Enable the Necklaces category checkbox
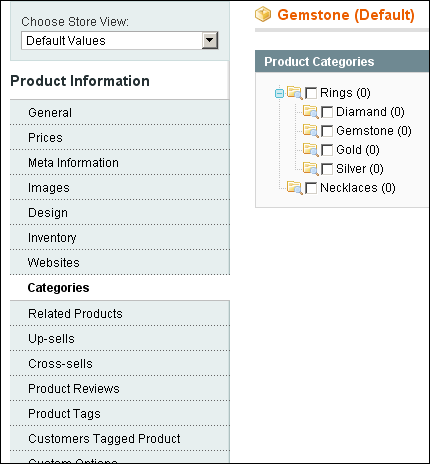Screen dimensions: 430x464 coord(311,188)
